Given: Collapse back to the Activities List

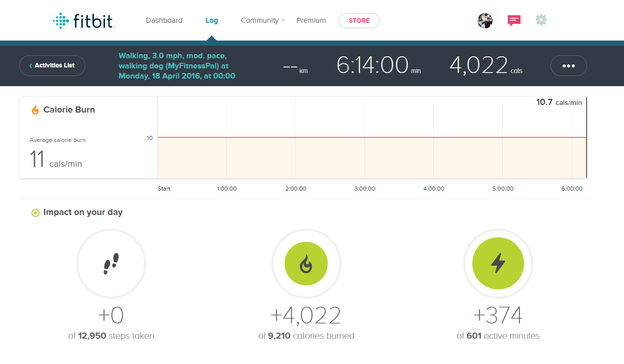Looking at the screenshot, I should [x=52, y=65].
